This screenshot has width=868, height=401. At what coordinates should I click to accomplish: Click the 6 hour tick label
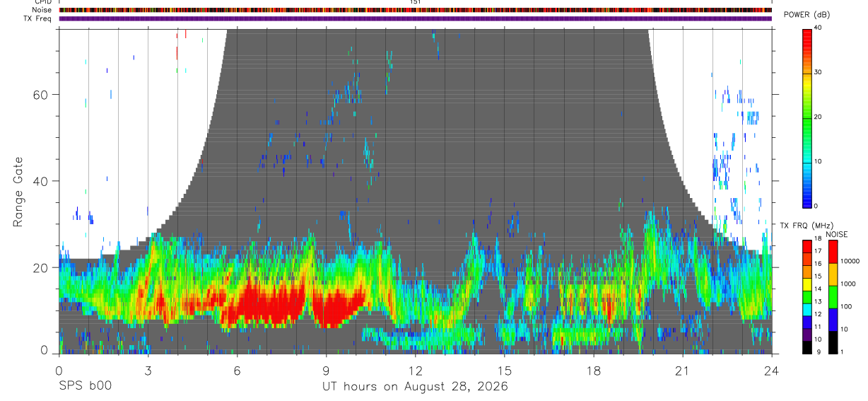pyautogui.click(x=237, y=370)
